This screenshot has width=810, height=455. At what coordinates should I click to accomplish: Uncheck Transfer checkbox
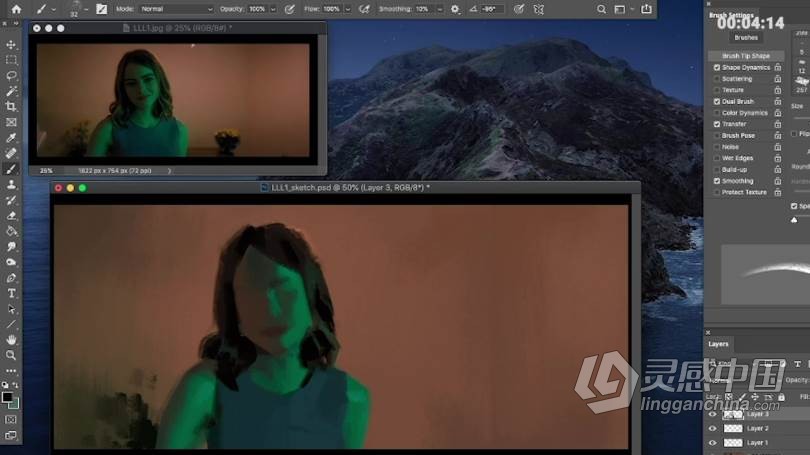[716, 124]
